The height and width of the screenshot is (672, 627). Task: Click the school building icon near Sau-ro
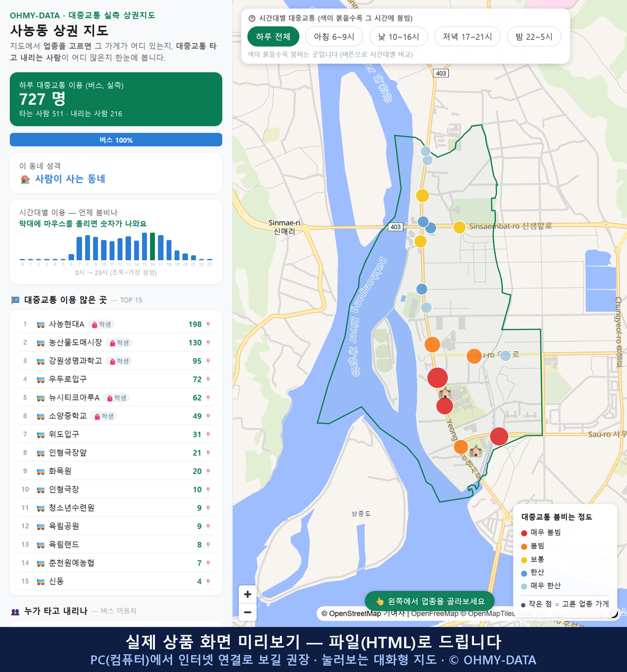(x=475, y=451)
